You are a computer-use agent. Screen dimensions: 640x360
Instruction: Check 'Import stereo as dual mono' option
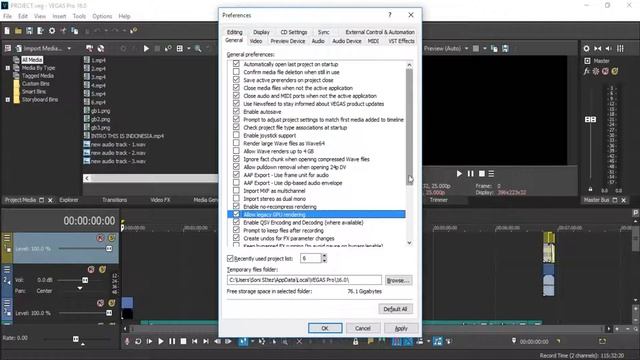(x=236, y=198)
